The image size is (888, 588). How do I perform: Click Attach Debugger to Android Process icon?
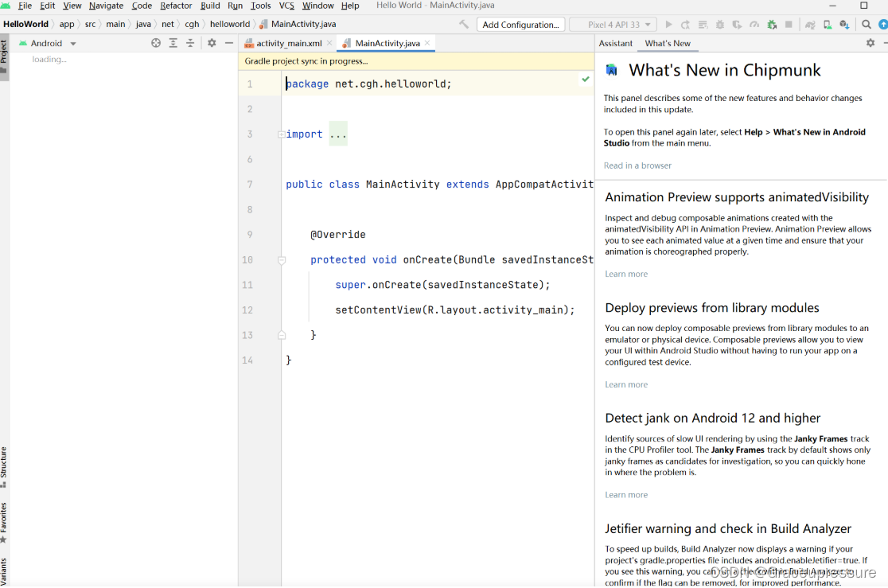pos(772,25)
